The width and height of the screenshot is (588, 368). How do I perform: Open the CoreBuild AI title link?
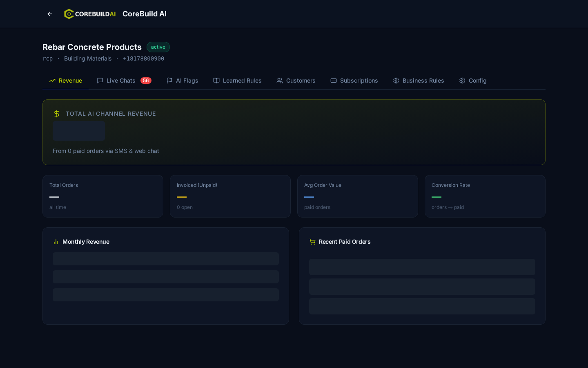tap(145, 14)
